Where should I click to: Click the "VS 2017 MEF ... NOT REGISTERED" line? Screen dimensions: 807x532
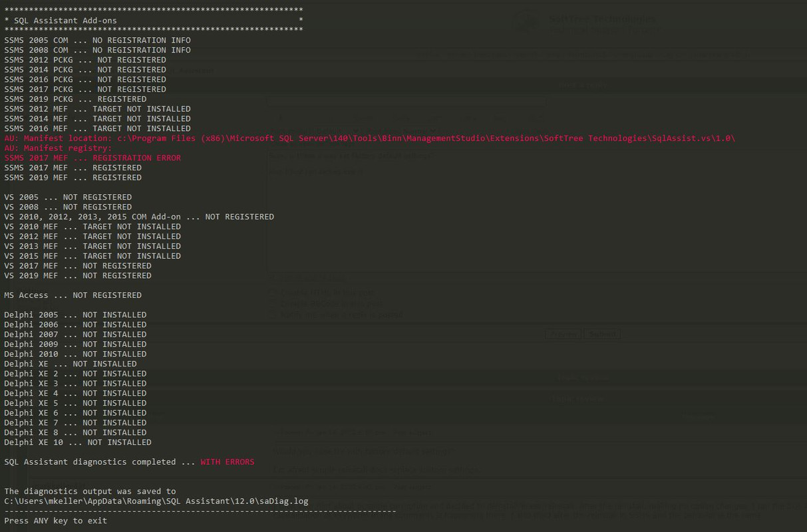click(x=78, y=266)
